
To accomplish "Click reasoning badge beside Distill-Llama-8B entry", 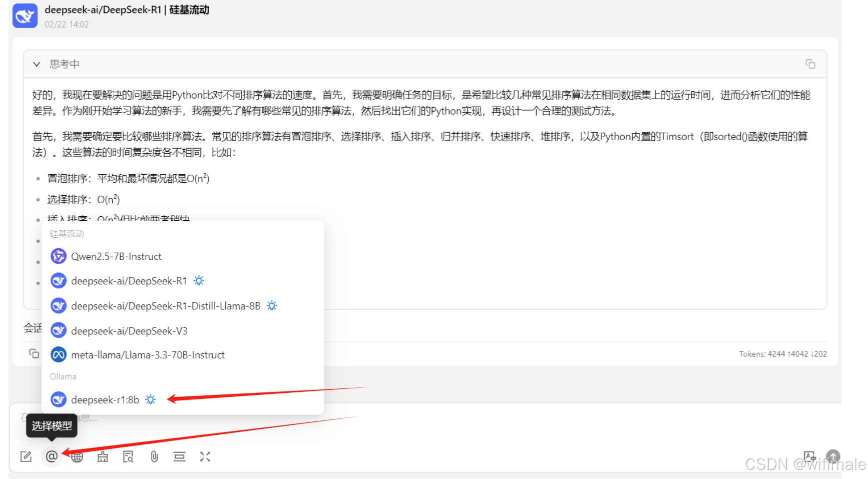I will tap(272, 306).
